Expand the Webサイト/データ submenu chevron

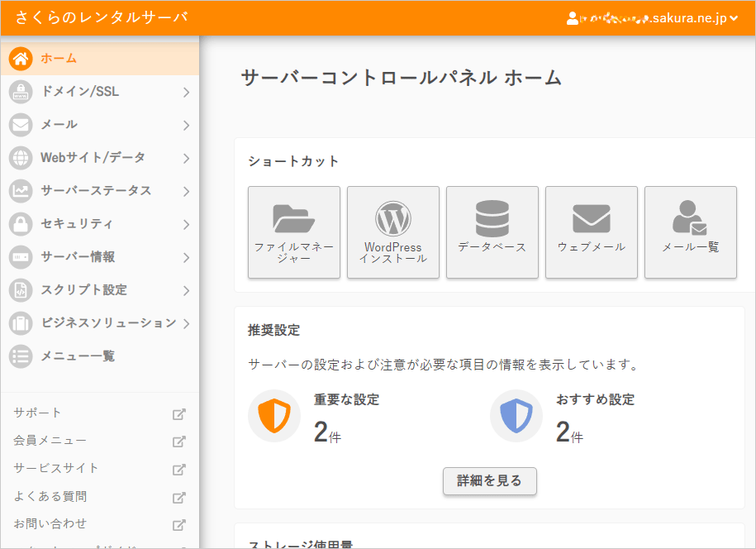point(187,158)
